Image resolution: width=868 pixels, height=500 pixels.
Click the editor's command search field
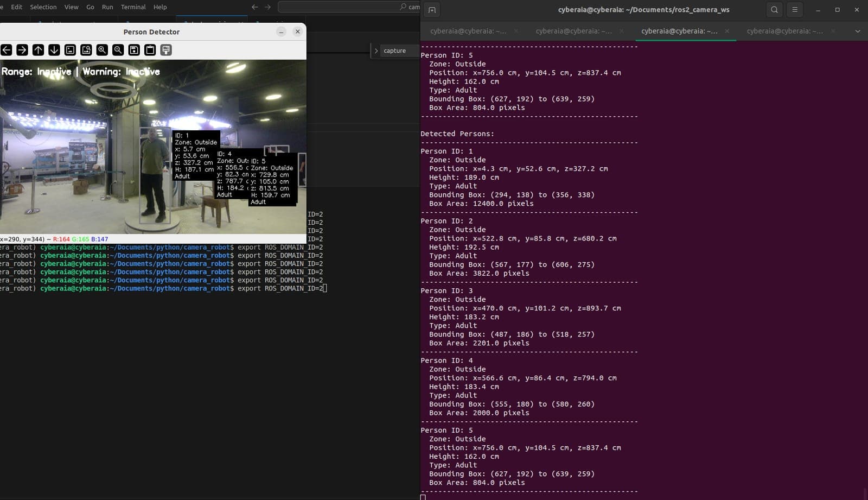click(x=349, y=7)
